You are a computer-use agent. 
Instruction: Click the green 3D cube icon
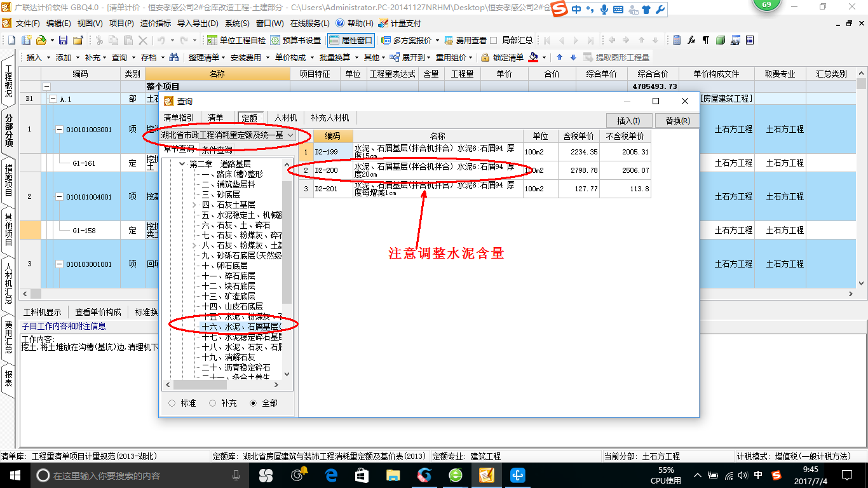click(x=721, y=40)
